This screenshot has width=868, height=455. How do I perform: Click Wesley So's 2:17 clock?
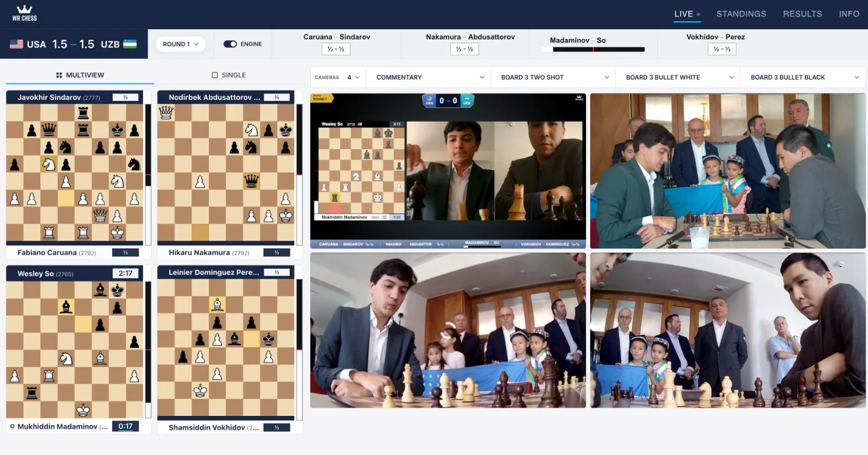click(x=125, y=273)
